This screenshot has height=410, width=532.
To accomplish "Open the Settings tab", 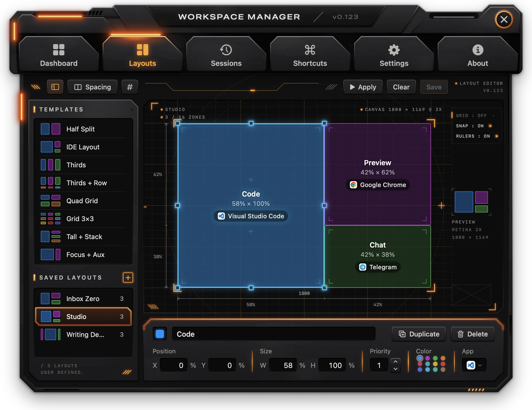I will (394, 54).
